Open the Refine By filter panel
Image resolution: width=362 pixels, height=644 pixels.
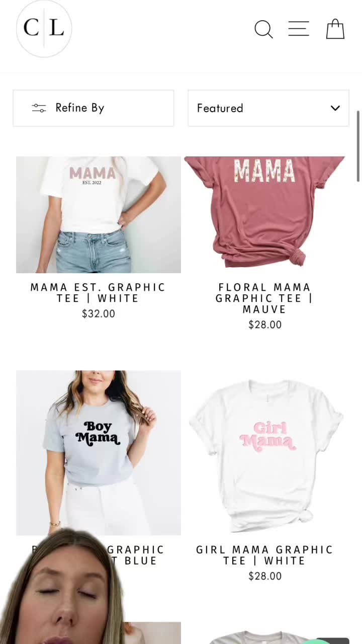(x=94, y=108)
